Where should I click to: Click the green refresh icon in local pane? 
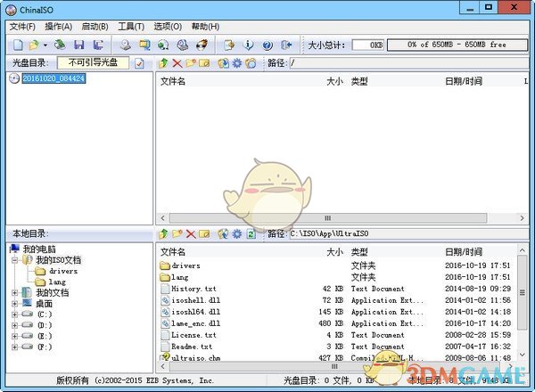tap(251, 233)
